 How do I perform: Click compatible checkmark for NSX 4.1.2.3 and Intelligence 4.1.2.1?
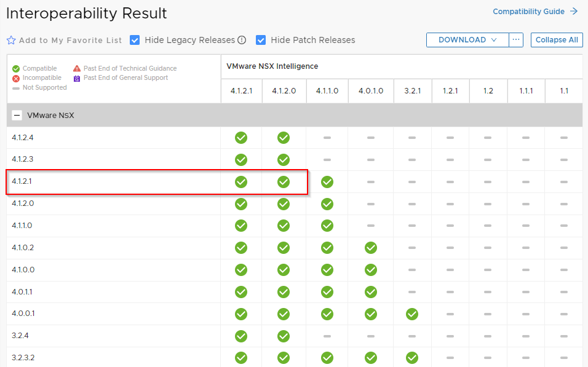[241, 160]
